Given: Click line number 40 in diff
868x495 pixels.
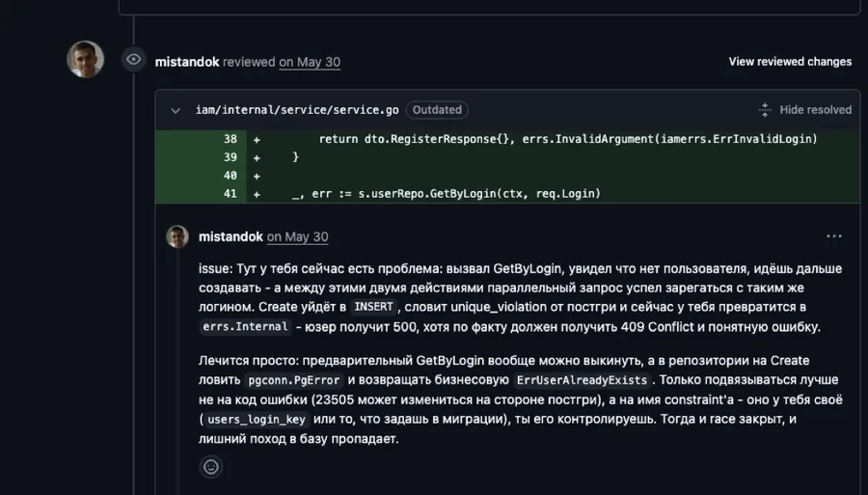Looking at the screenshot, I should pos(231,176).
